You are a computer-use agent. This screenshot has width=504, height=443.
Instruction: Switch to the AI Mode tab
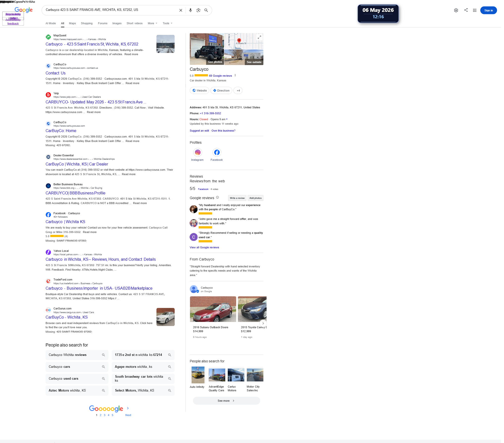50,23
